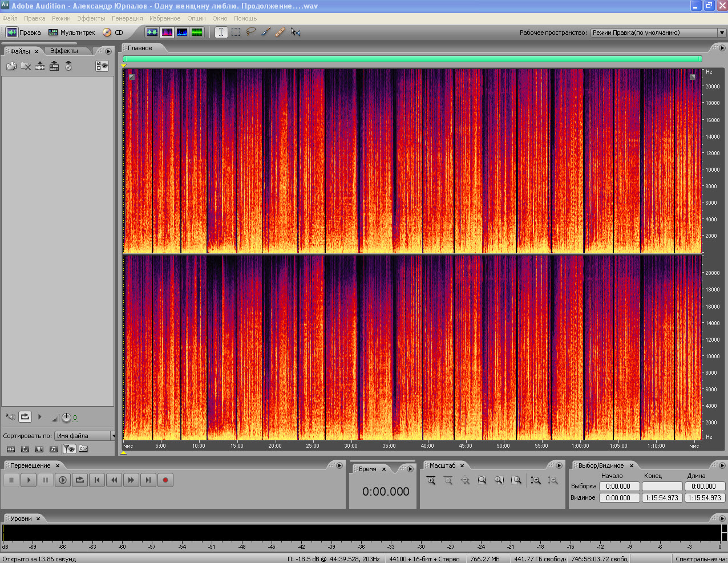
Task: Select the Scrub tool with speaker cursor
Action: [x=295, y=33]
